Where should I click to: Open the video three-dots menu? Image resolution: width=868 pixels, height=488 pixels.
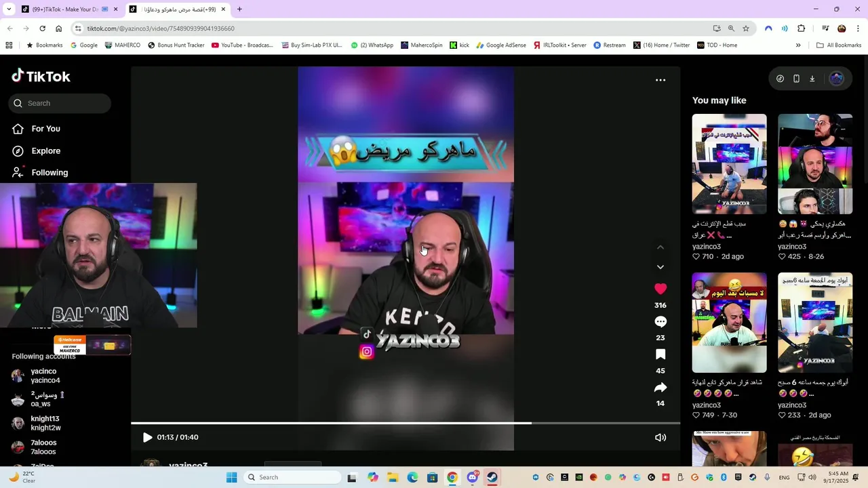pos(660,80)
